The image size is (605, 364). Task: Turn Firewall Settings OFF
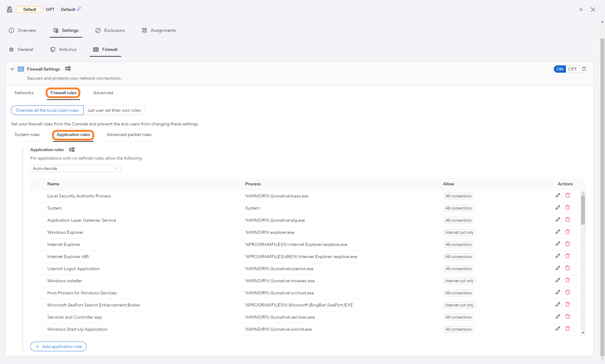(x=572, y=69)
